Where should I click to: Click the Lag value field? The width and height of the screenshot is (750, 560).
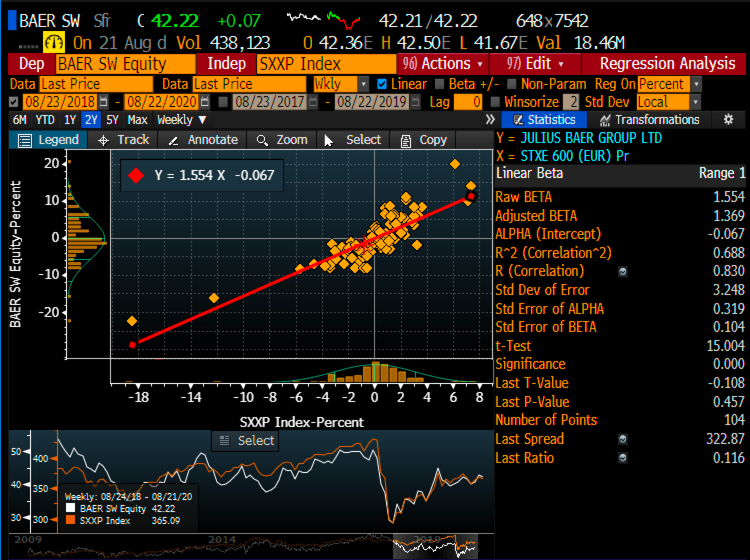coord(468,102)
